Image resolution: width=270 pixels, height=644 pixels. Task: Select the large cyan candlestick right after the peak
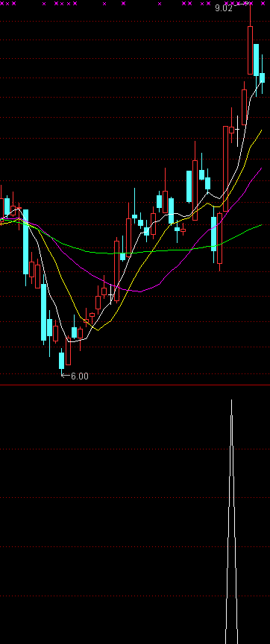coord(256,60)
